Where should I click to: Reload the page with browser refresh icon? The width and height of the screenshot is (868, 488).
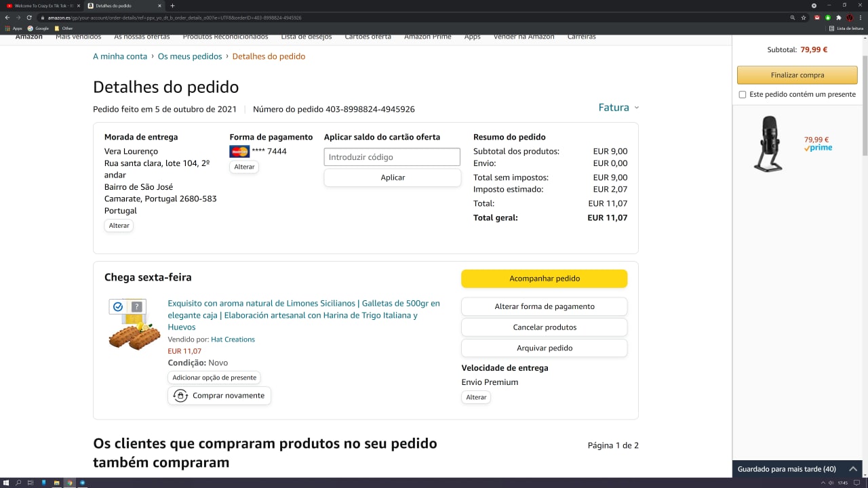[29, 18]
